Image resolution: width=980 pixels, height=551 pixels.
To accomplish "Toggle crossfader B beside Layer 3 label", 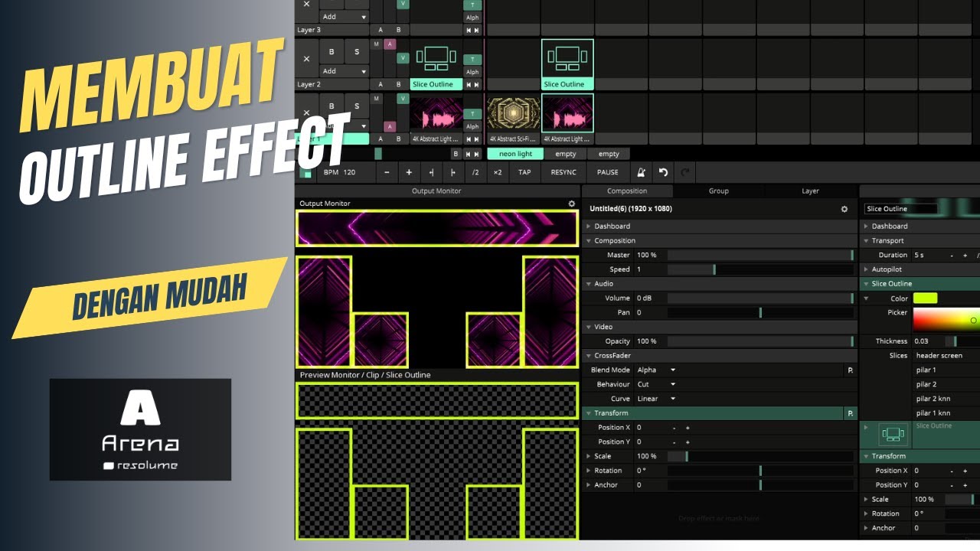I will pyautogui.click(x=398, y=30).
